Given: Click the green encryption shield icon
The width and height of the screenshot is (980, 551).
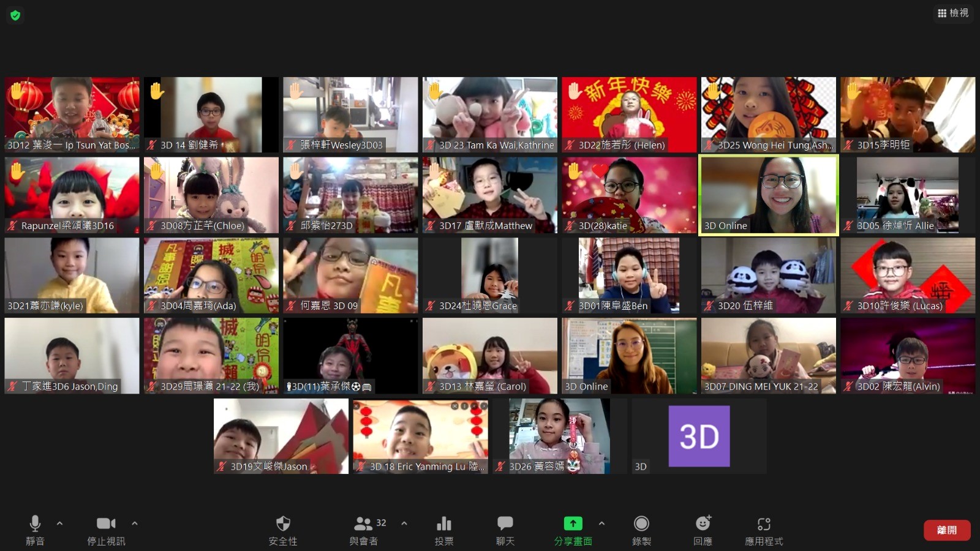Looking at the screenshot, I should [x=15, y=15].
